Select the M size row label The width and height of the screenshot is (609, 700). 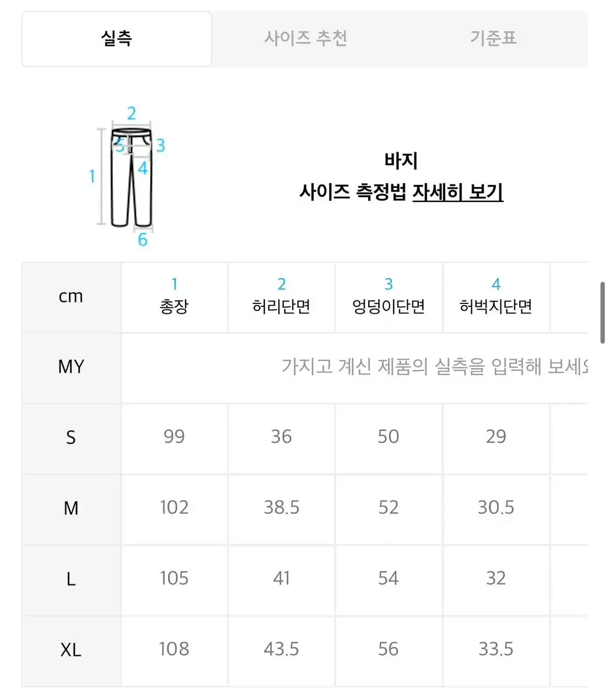[71, 509]
